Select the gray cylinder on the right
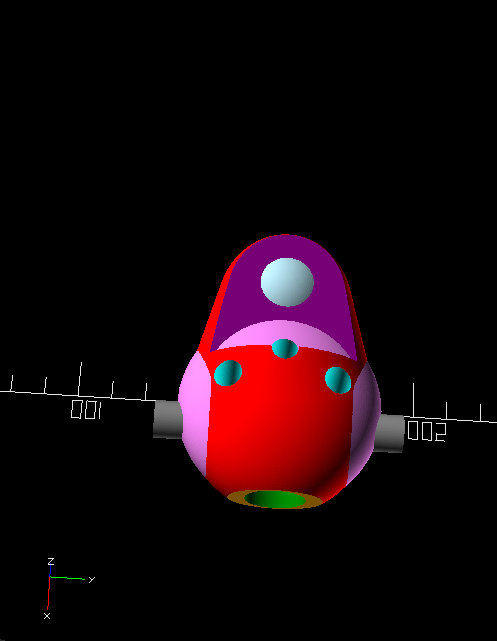497x641 pixels. (x=389, y=433)
